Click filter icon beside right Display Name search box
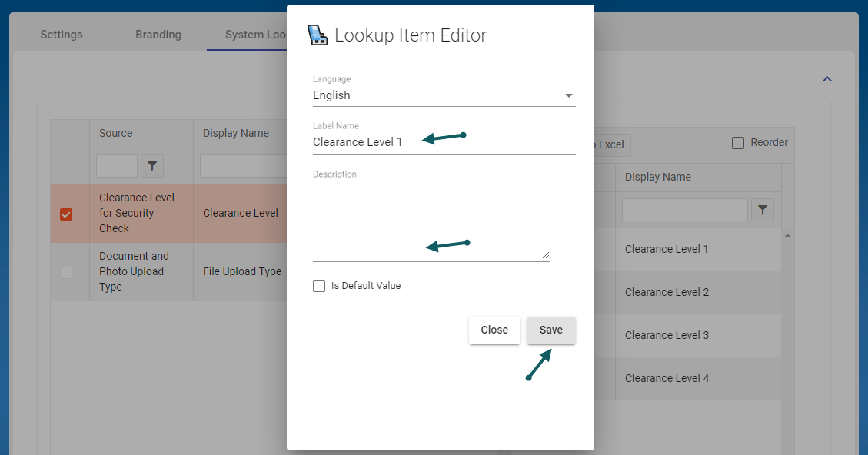868x455 pixels. coord(762,210)
